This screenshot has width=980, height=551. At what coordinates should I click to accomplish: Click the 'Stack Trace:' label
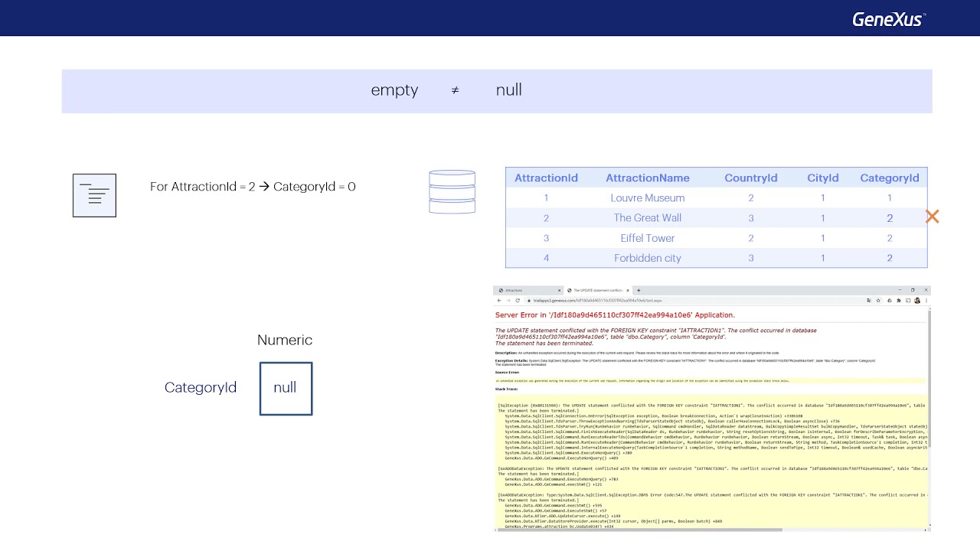coord(507,389)
